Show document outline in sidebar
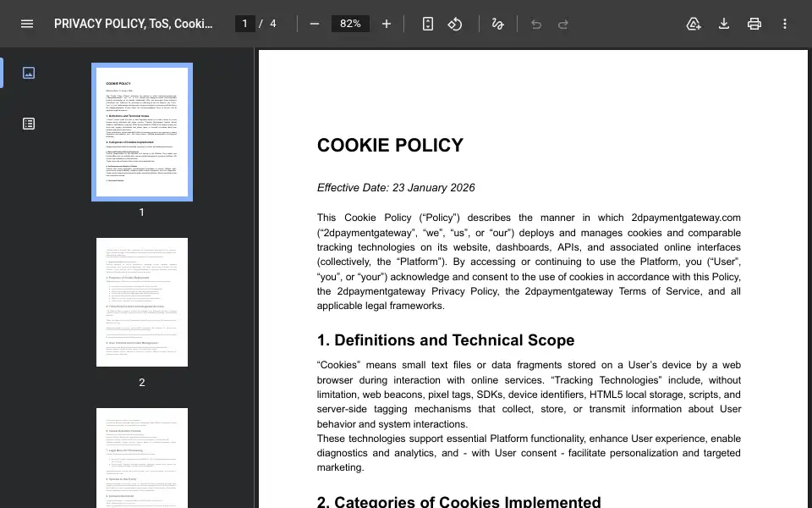The height and width of the screenshot is (508, 812). [x=29, y=124]
